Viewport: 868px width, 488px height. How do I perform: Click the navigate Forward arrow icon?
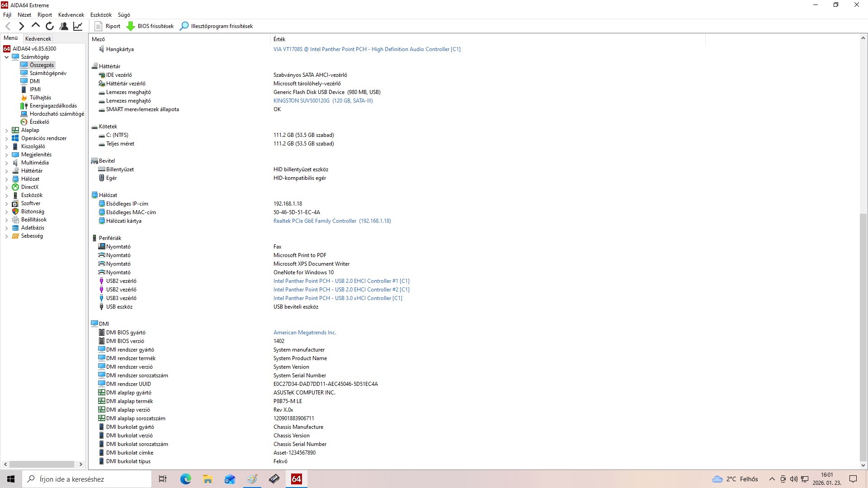click(21, 26)
